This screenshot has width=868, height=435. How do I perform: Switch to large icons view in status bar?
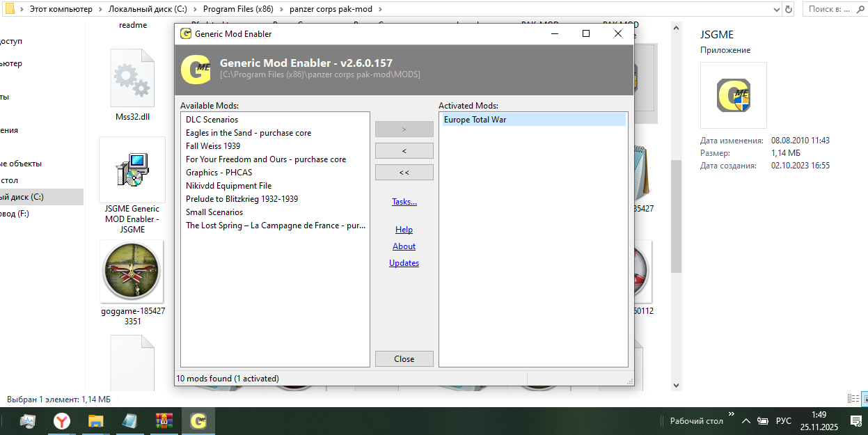(865, 399)
